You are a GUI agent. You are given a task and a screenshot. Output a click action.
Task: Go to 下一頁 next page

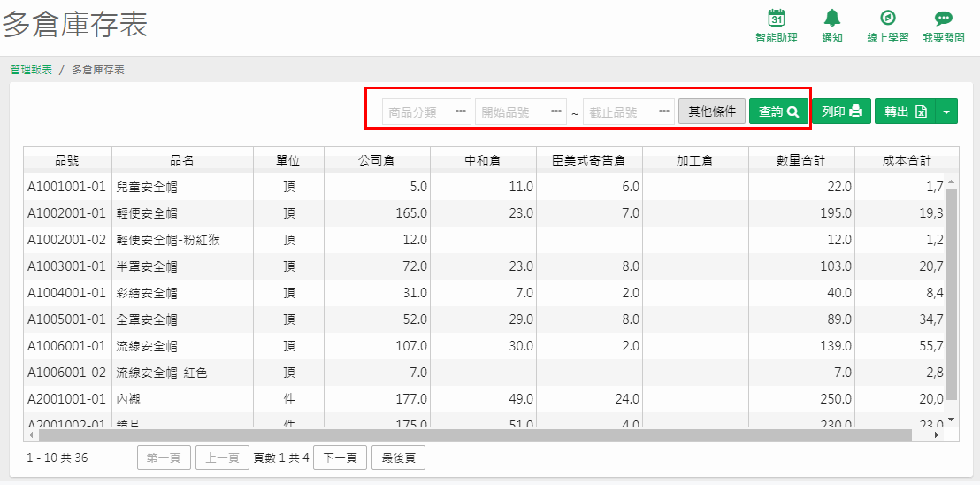(340, 458)
